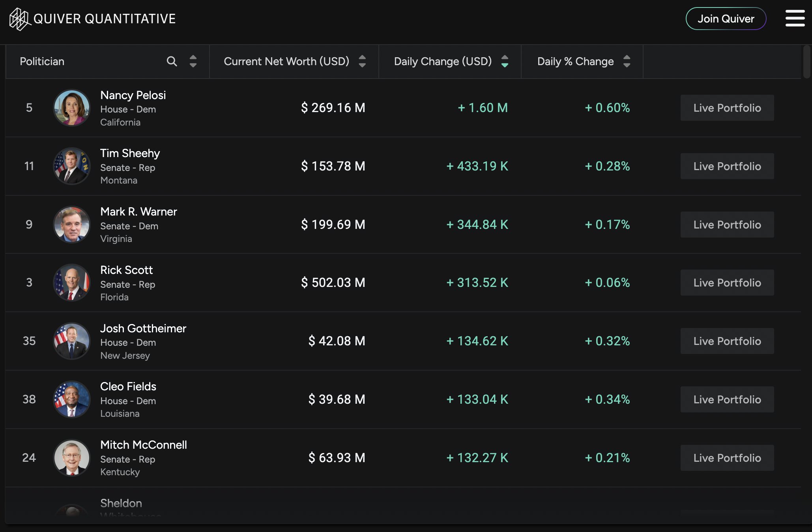Click the + 133.04 K daily change
The width and height of the screenshot is (812, 532).
[477, 399]
